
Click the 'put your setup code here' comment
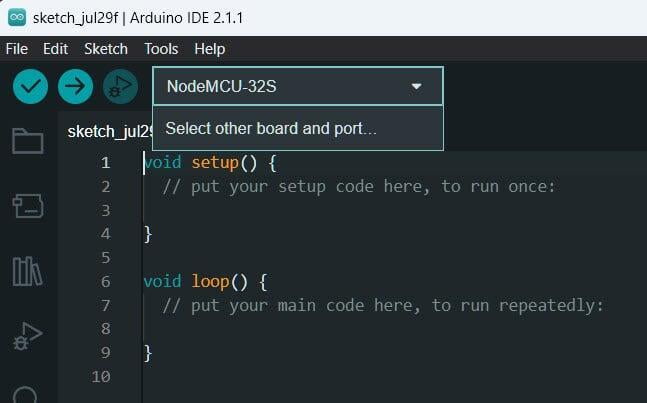coord(359,186)
